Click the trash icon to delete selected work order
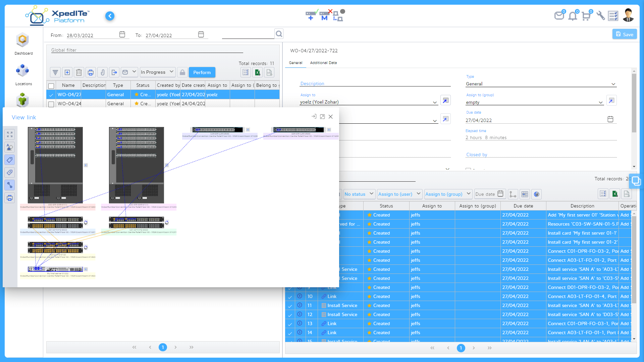This screenshot has height=362, width=644. [x=79, y=72]
